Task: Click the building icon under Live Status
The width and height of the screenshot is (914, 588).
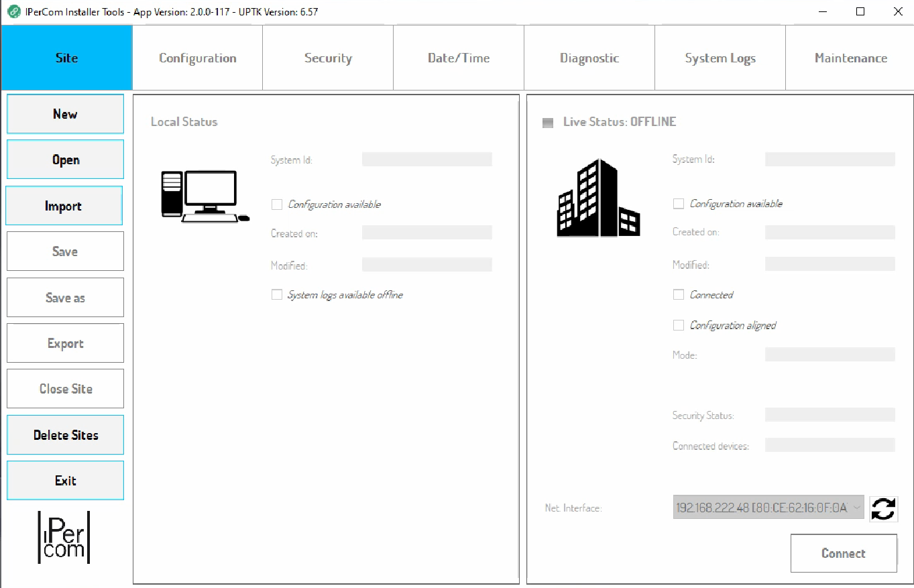Action: click(597, 196)
